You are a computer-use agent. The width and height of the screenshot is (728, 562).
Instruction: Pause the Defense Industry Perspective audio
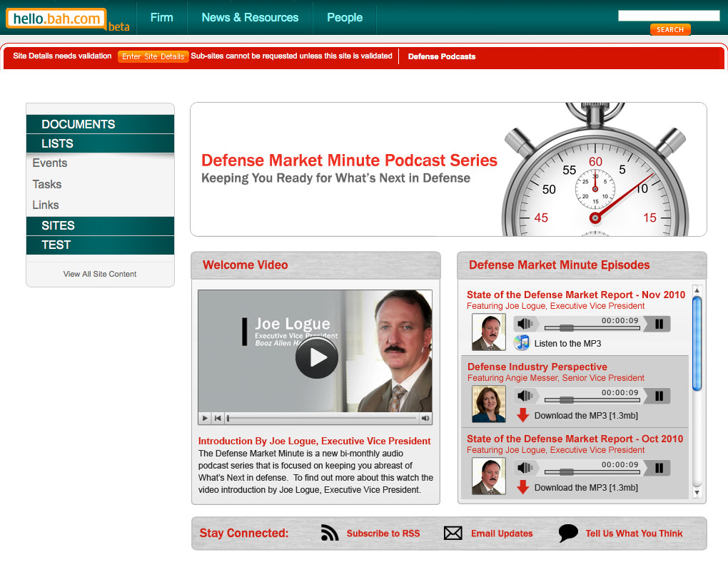[659, 396]
